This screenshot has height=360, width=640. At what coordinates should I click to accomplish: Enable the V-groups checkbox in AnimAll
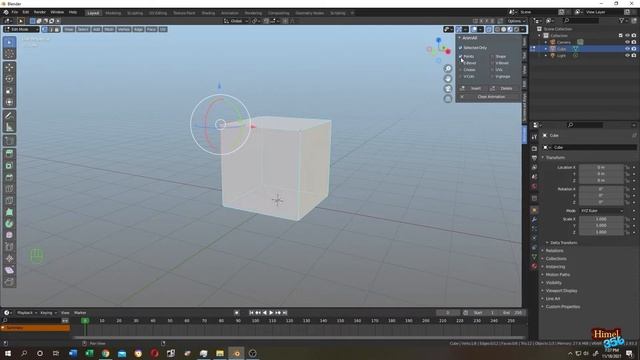[x=492, y=76]
